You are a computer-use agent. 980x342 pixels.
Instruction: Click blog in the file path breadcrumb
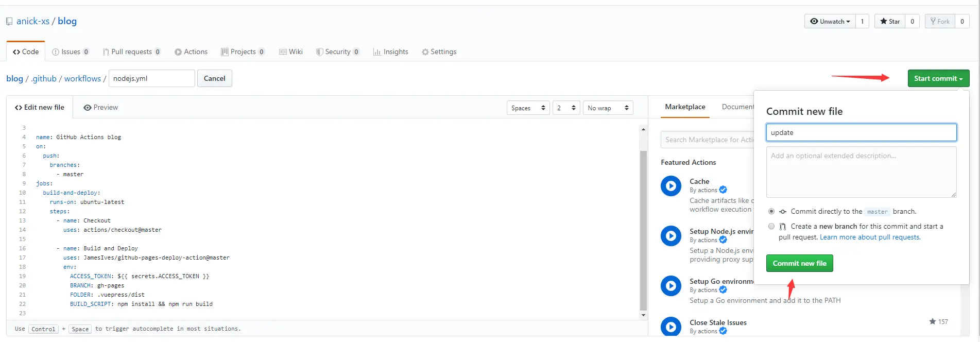(x=14, y=78)
